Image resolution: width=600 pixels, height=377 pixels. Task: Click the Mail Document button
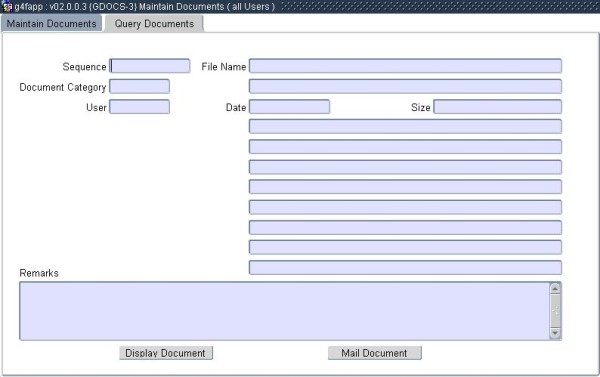tap(375, 353)
